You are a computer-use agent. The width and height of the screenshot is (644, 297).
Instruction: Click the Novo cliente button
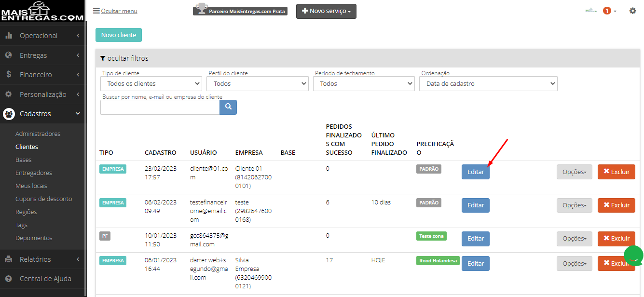point(119,35)
